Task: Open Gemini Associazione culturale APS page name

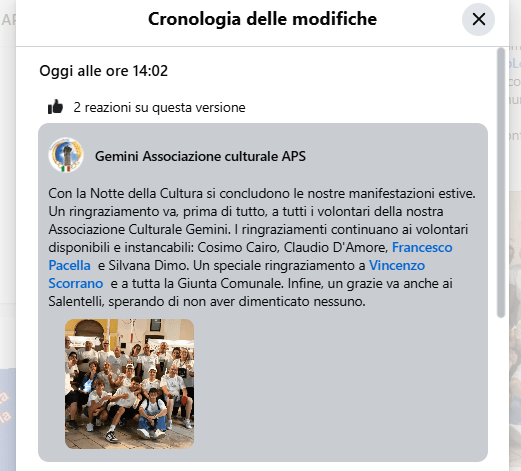Action: pos(200,156)
